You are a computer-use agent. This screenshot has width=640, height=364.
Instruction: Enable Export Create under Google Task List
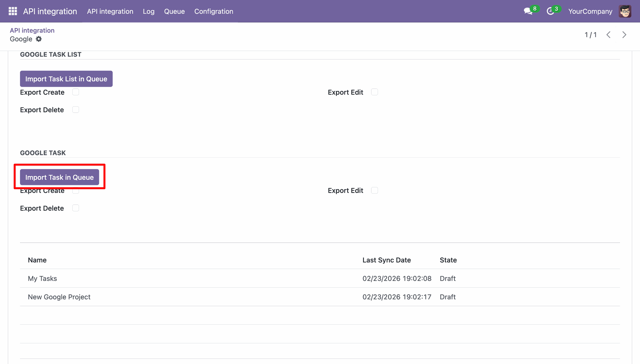(76, 92)
